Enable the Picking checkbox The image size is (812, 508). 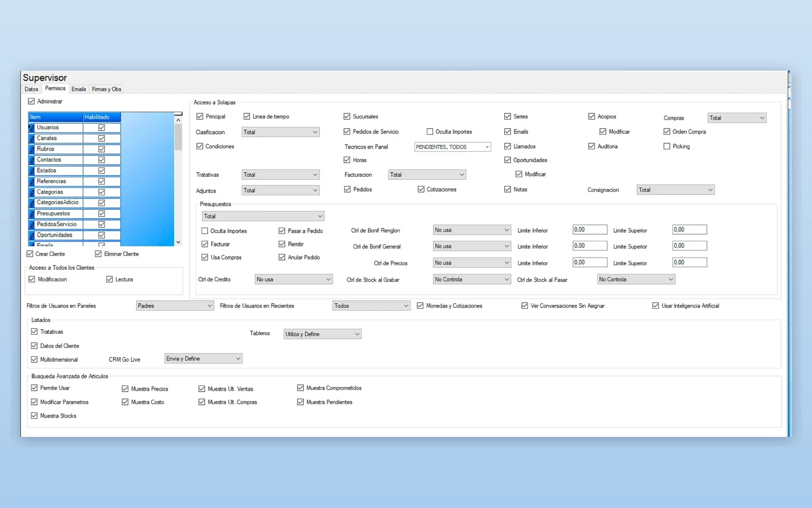(667, 146)
